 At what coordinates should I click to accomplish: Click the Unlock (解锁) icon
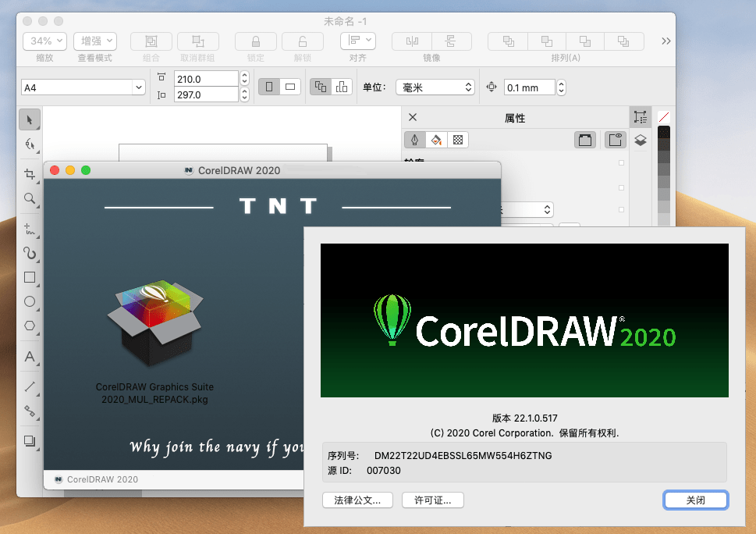(x=302, y=41)
